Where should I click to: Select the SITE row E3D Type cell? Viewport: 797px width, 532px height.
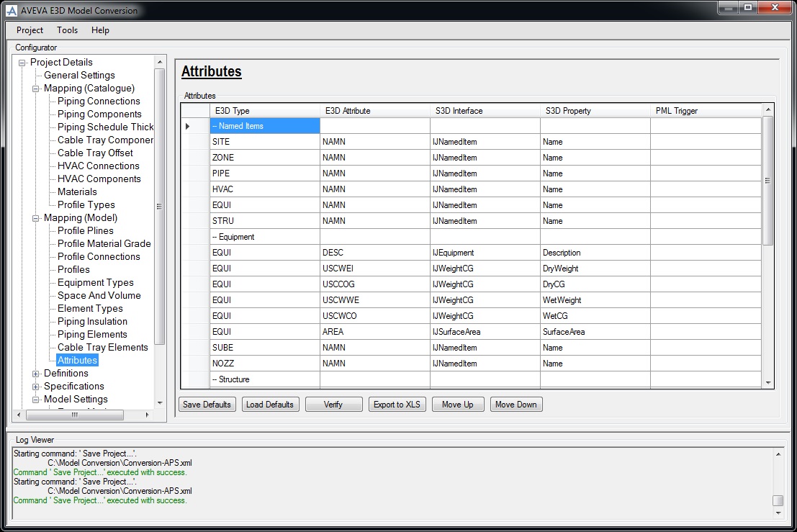pyautogui.click(x=265, y=142)
